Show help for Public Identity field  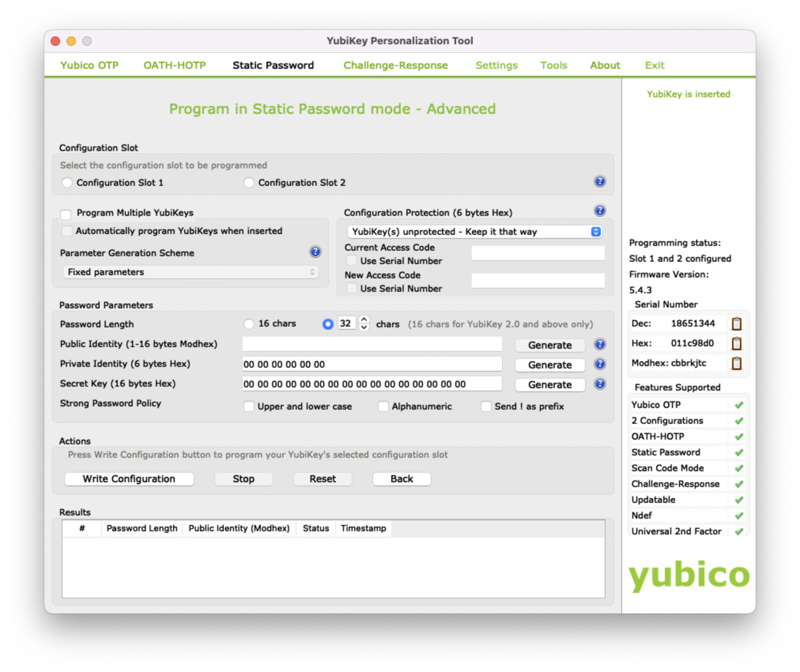(599, 344)
